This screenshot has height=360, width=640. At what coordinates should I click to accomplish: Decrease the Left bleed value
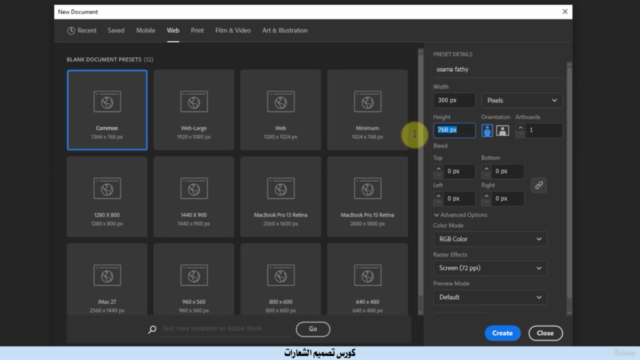(x=438, y=202)
